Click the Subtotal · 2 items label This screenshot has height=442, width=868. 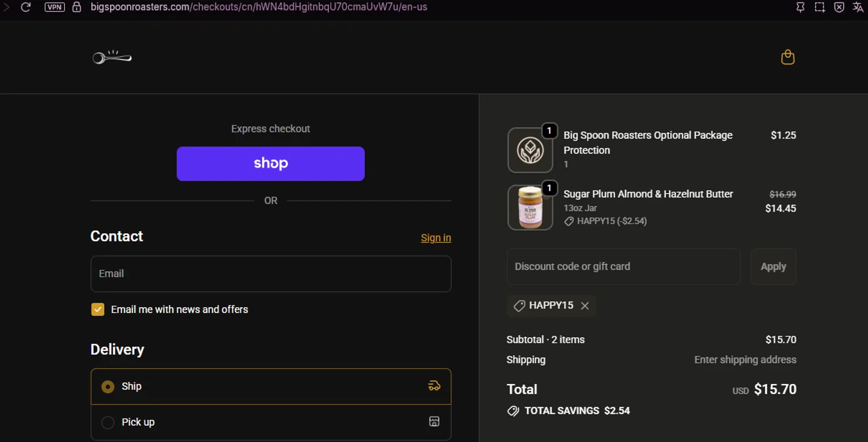546,340
